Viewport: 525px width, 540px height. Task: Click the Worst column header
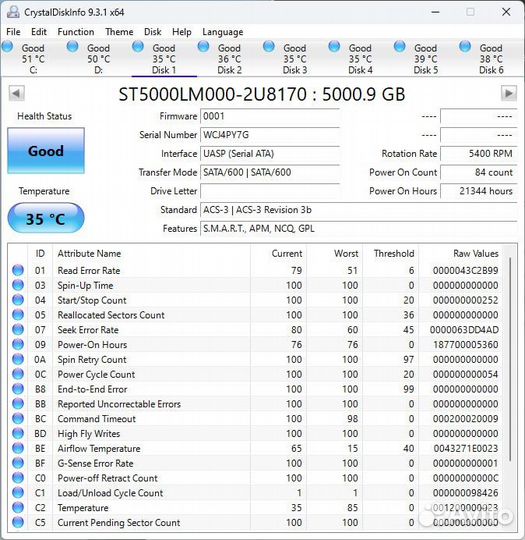(334, 253)
